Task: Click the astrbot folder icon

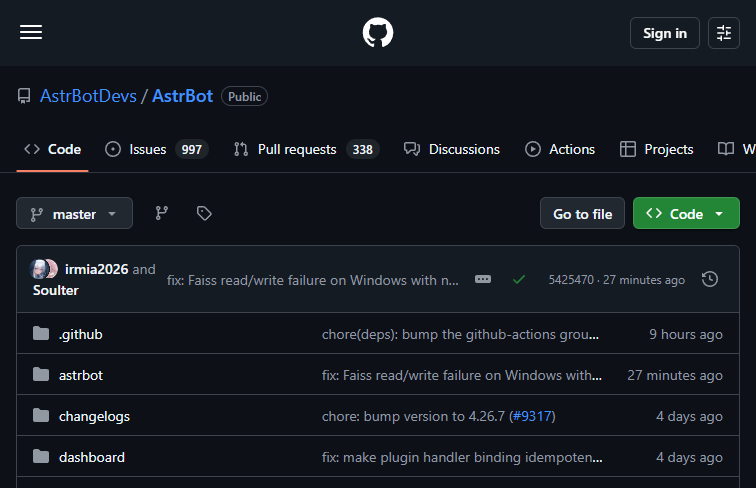Action: tap(41, 374)
